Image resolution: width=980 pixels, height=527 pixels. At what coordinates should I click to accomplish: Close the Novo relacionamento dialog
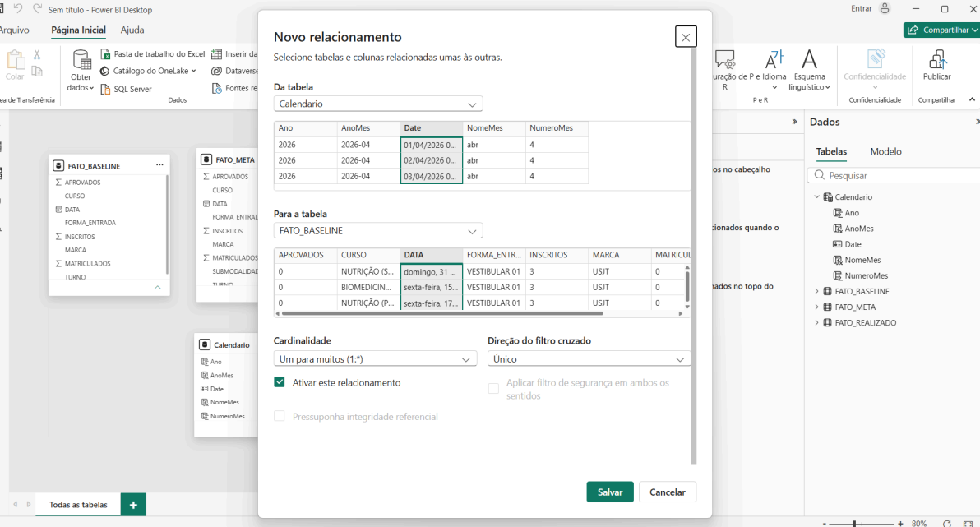coord(686,37)
